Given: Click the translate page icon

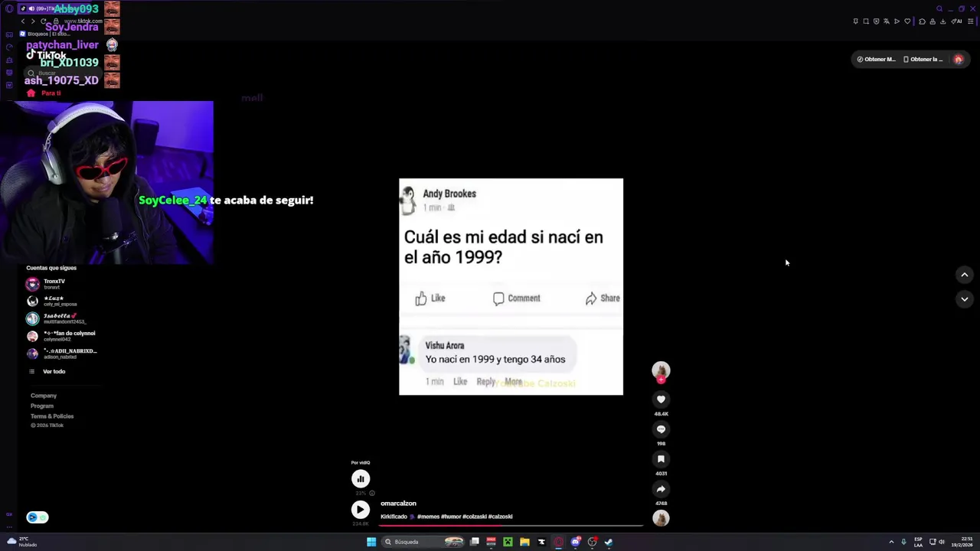Looking at the screenshot, I should pyautogui.click(x=887, y=21).
